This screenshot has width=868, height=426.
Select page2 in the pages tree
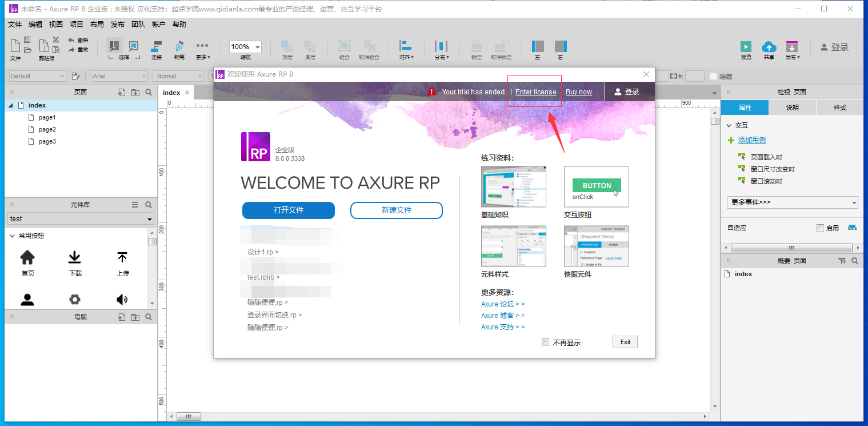(47, 129)
